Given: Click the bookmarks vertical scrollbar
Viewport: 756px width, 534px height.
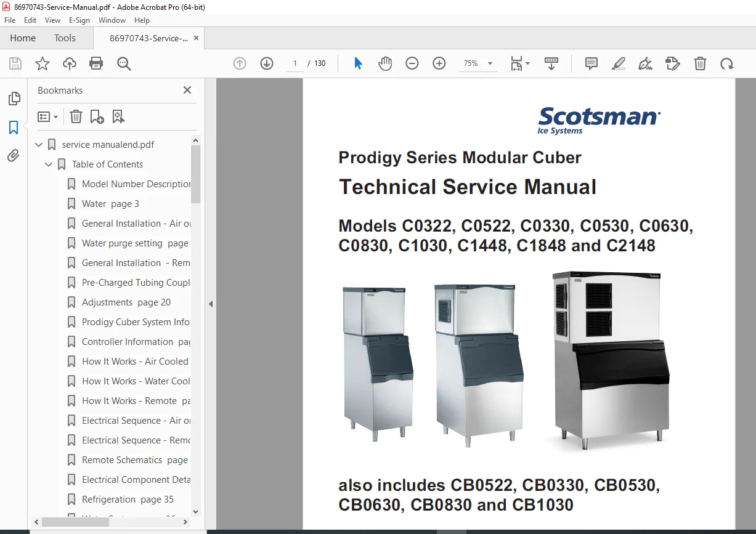Looking at the screenshot, I should click(x=196, y=174).
